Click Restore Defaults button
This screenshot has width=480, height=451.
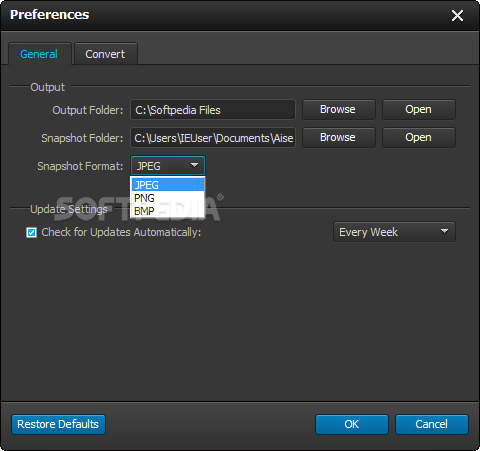(58, 424)
